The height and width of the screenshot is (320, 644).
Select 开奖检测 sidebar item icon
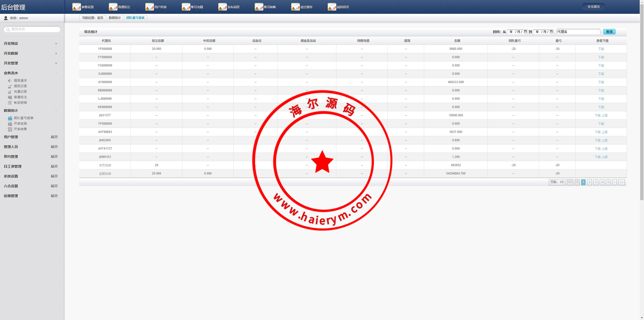10,124
